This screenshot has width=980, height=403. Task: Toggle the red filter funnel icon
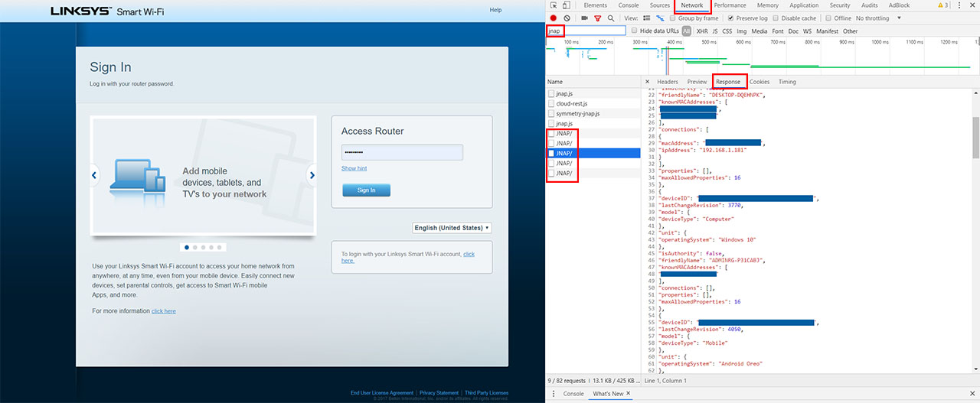point(597,18)
